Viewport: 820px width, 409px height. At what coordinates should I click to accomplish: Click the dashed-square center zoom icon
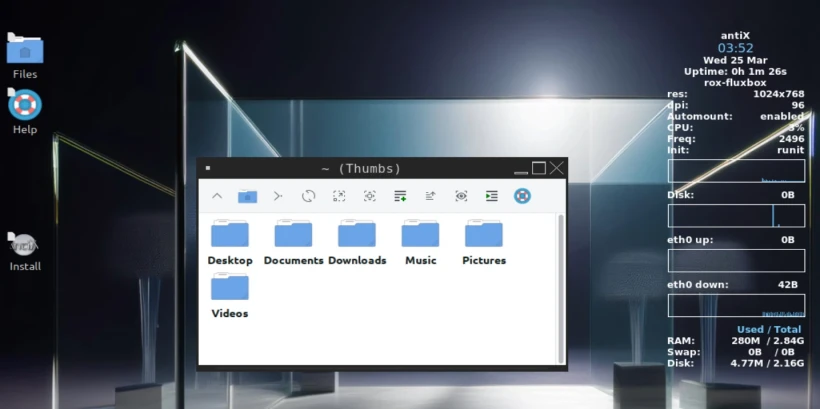pos(370,196)
